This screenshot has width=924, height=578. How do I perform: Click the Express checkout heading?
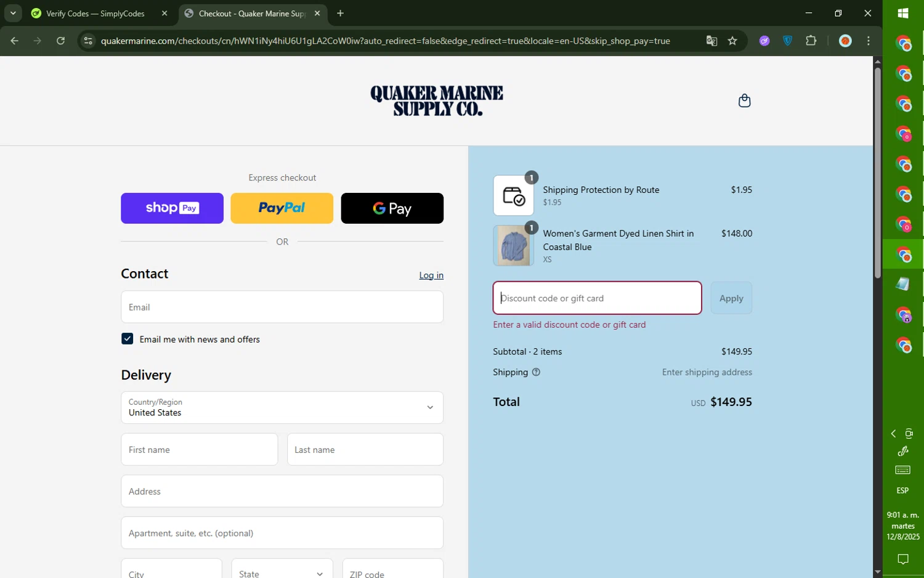[x=282, y=177]
